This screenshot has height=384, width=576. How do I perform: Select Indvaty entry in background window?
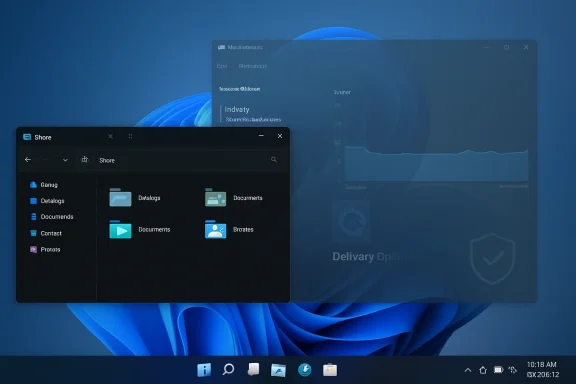(237, 110)
